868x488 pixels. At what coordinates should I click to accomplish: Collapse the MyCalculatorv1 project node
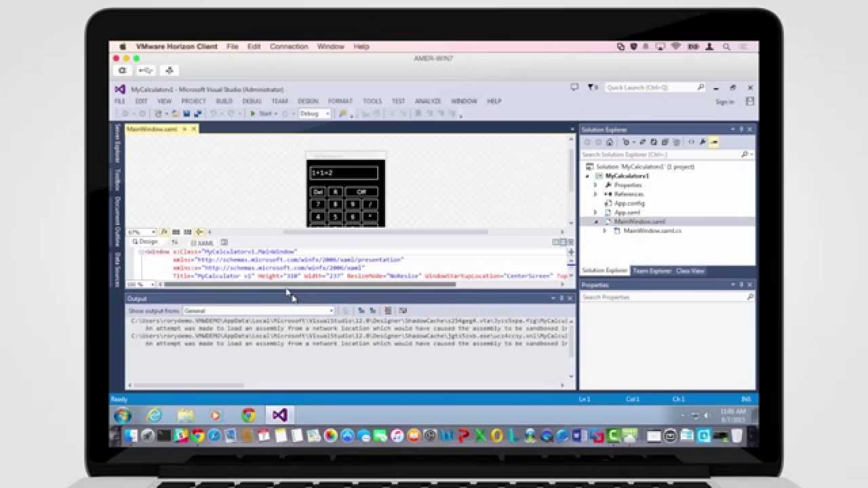587,176
